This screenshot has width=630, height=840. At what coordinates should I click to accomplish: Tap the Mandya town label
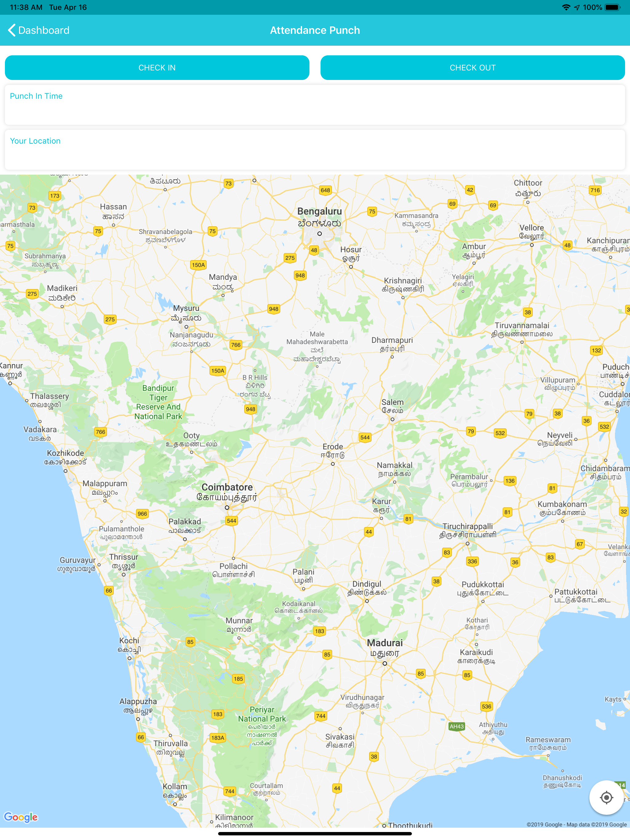click(223, 282)
